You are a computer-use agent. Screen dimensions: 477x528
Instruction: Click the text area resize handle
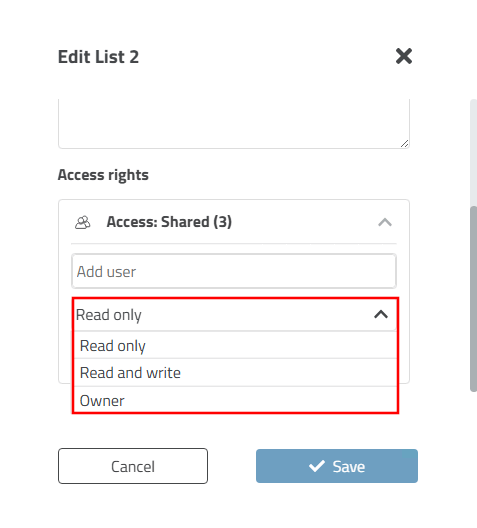404,144
